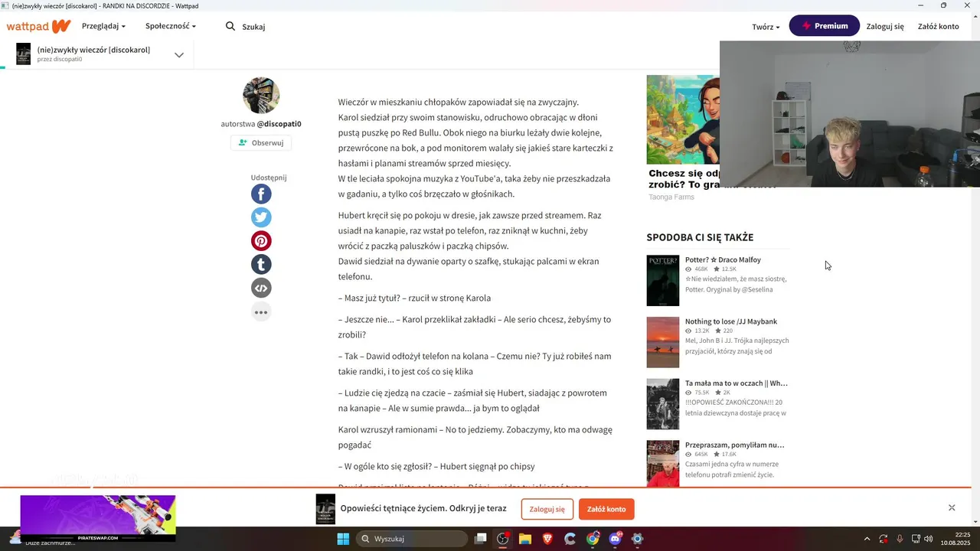Open the Pirateswap ad in the corner
Image resolution: width=980 pixels, height=551 pixels.
[x=98, y=518]
